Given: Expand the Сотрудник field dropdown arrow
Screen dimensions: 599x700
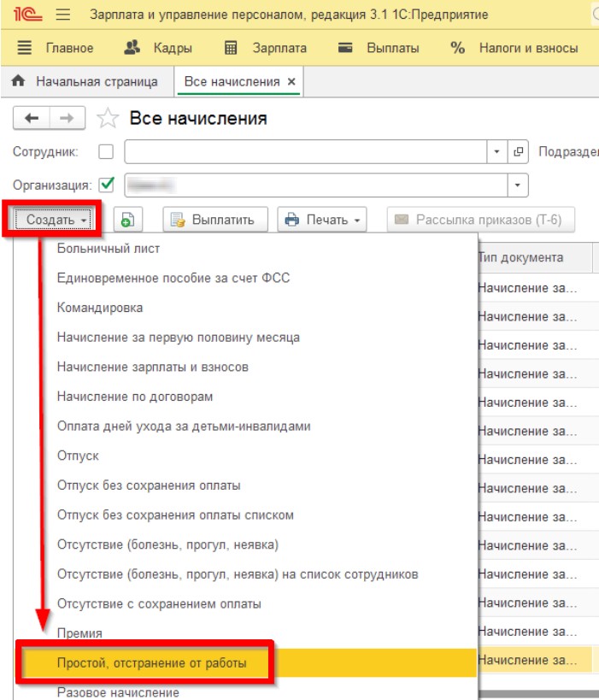Looking at the screenshot, I should [496, 152].
